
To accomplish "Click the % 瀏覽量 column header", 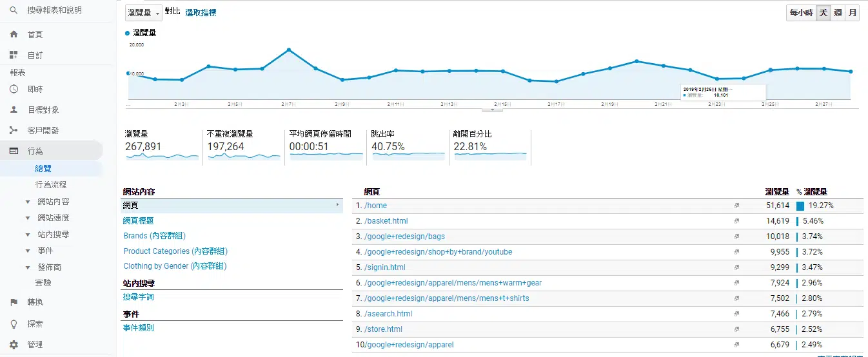I will (x=812, y=192).
